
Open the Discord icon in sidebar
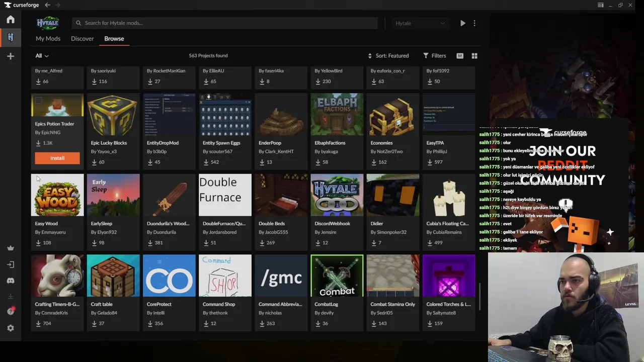coord(11,281)
